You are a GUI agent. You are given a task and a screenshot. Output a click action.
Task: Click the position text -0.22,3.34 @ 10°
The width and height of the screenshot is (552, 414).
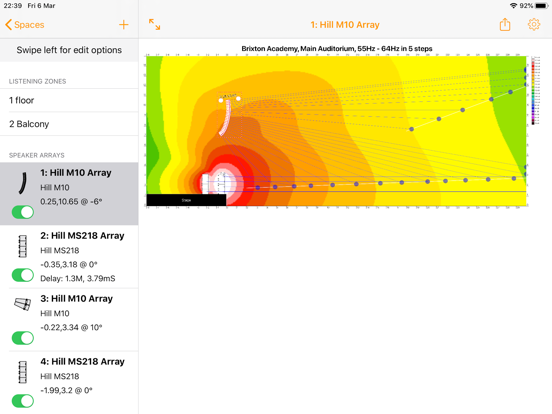coord(71,327)
